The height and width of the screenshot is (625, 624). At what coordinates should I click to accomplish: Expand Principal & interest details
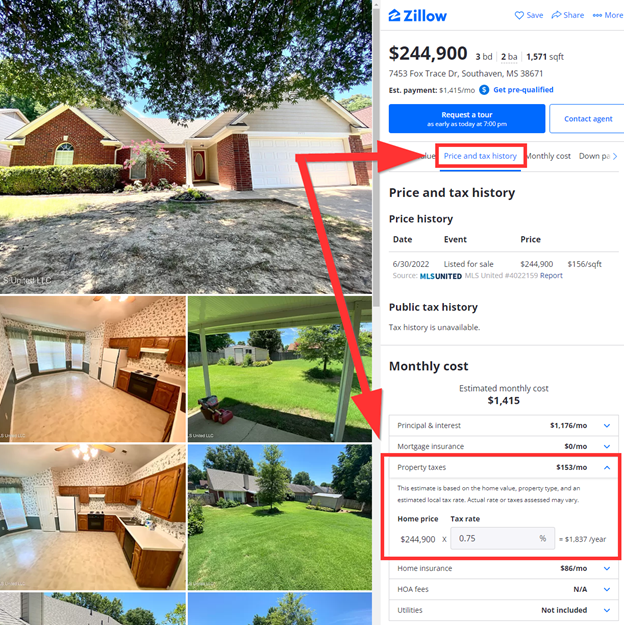[606, 425]
